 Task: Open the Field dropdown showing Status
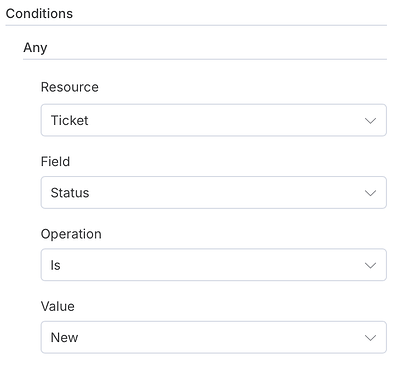pos(214,193)
